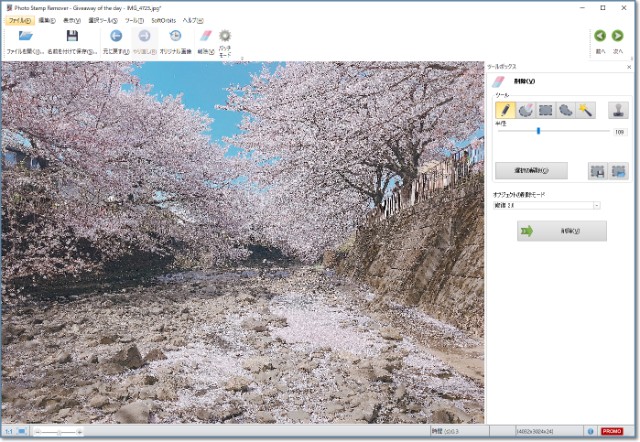Select the clone stamp tool

(617, 109)
